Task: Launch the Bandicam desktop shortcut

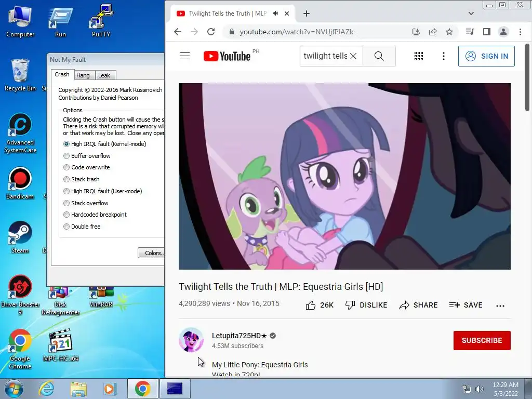Action: [20, 183]
